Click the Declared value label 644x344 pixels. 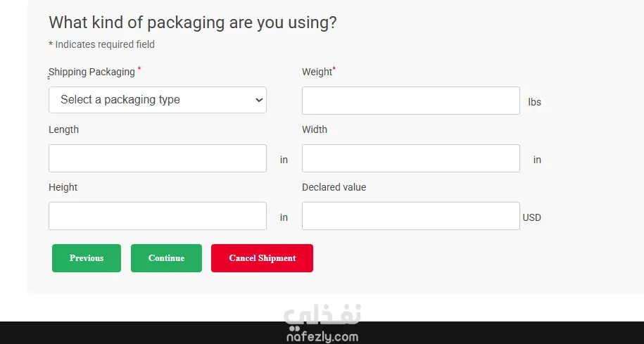pos(334,187)
